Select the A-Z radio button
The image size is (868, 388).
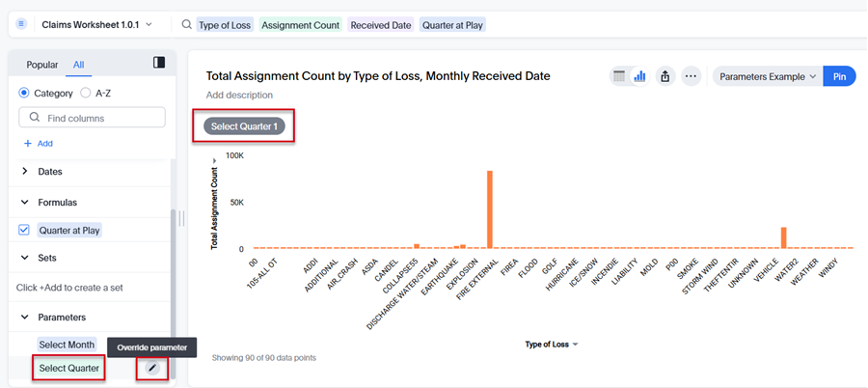point(86,93)
